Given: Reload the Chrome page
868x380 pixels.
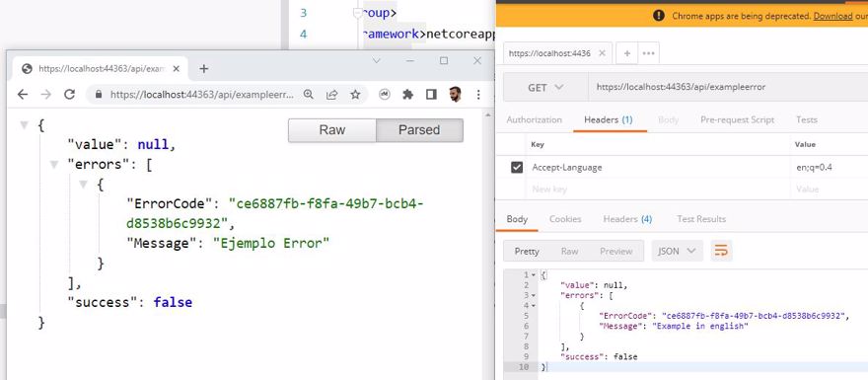Looking at the screenshot, I should [x=69, y=95].
